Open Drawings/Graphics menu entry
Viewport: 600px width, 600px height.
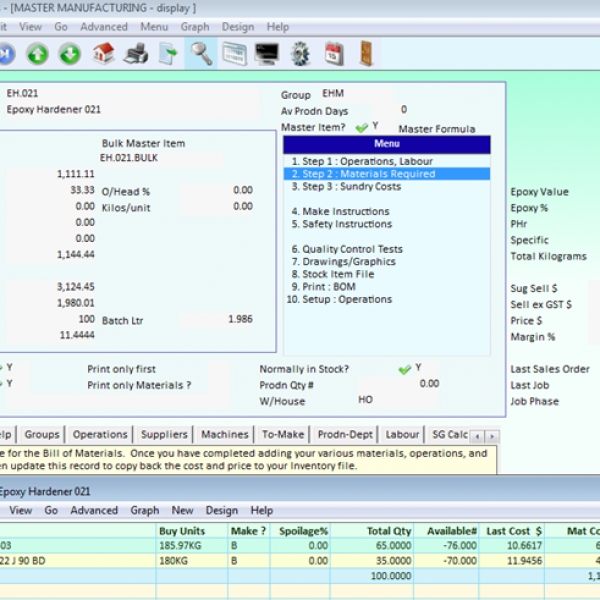coord(386,262)
